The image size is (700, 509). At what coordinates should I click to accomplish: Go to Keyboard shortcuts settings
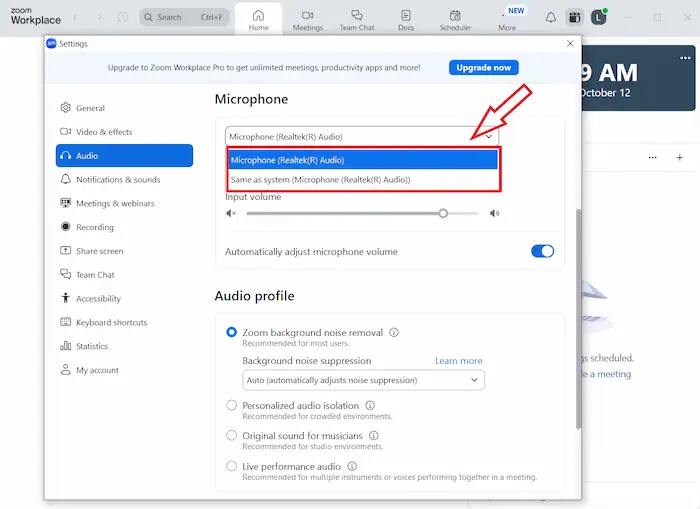(x=111, y=323)
